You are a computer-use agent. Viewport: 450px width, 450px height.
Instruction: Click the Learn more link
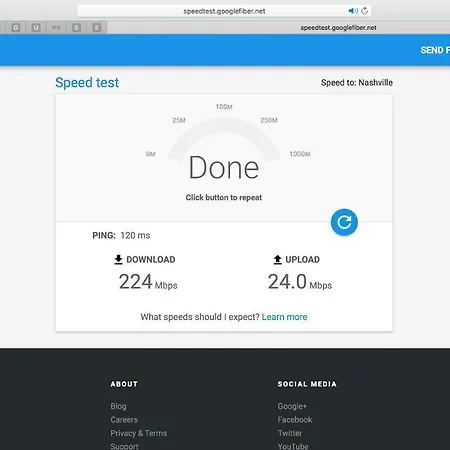click(284, 317)
